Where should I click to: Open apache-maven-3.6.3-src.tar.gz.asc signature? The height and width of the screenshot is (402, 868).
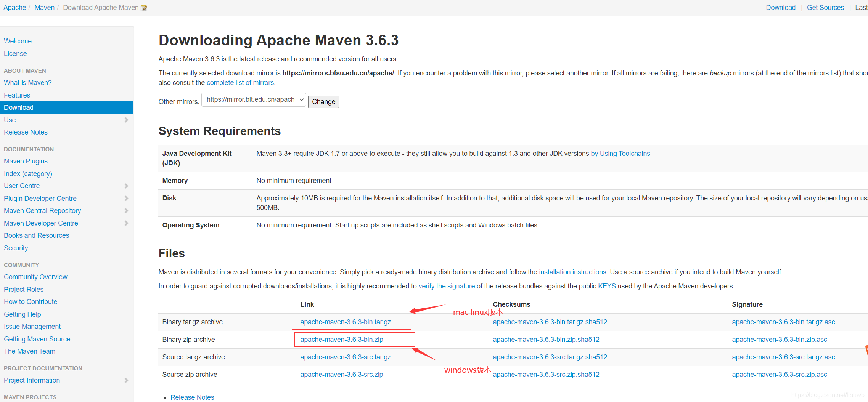[783, 357]
